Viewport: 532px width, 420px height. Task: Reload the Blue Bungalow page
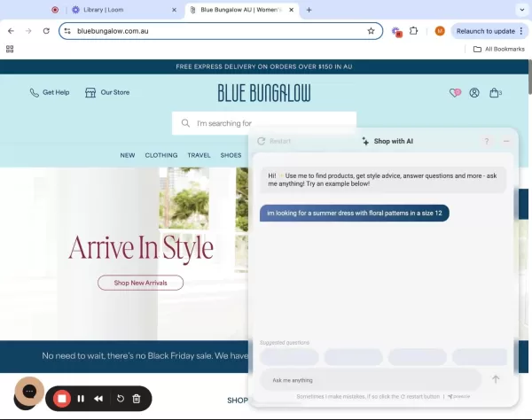tap(46, 31)
